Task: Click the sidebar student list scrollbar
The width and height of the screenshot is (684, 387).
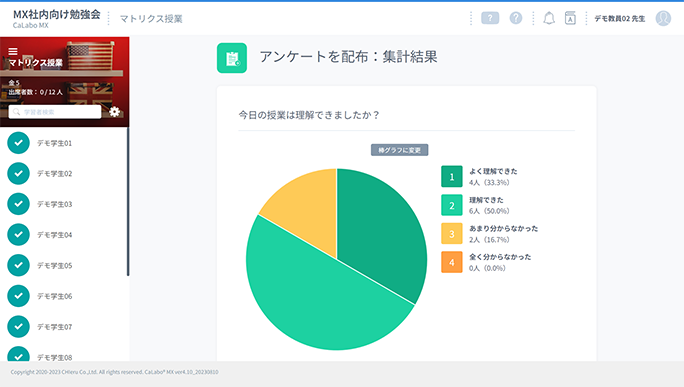Action: (128, 202)
